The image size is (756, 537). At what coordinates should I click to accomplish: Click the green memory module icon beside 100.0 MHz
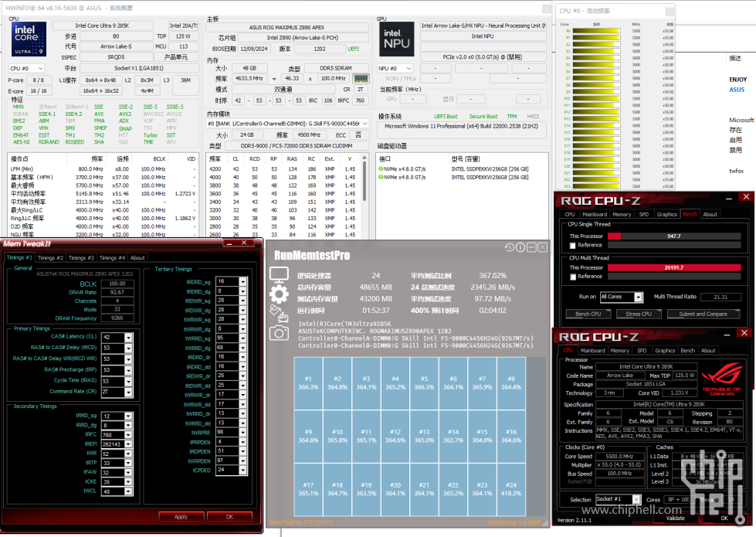tap(361, 78)
